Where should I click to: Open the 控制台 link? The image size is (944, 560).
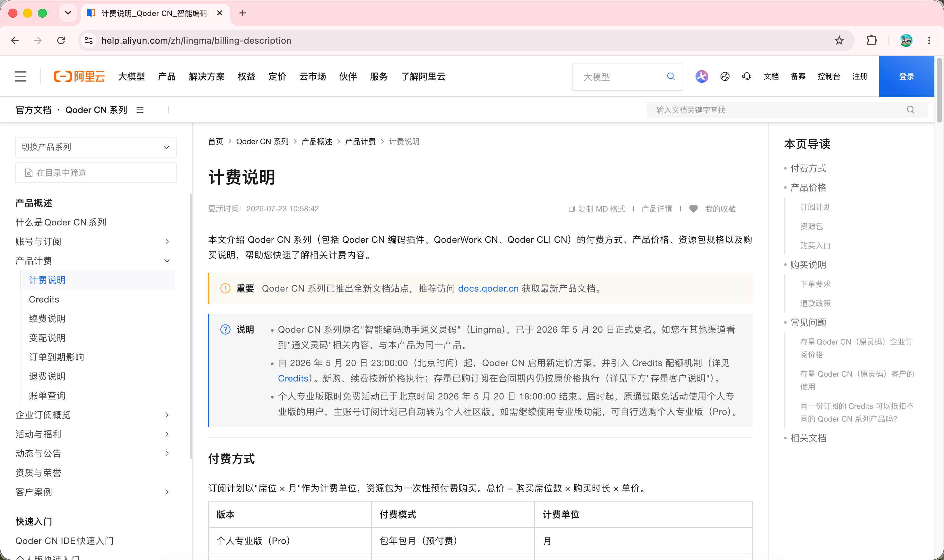pos(828,77)
